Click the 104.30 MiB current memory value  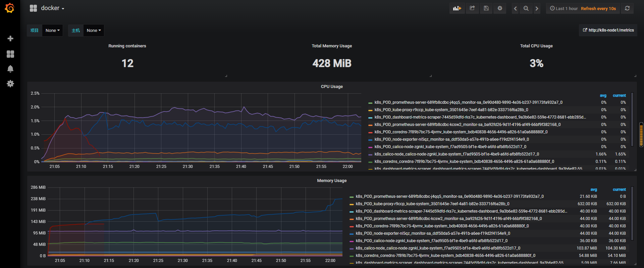(615, 248)
